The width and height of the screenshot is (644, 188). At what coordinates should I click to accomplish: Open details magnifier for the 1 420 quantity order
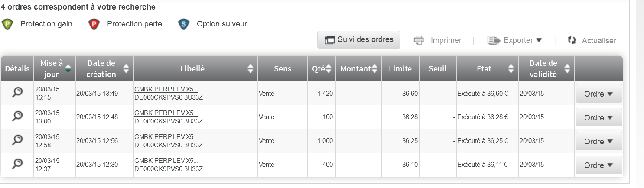17,92
